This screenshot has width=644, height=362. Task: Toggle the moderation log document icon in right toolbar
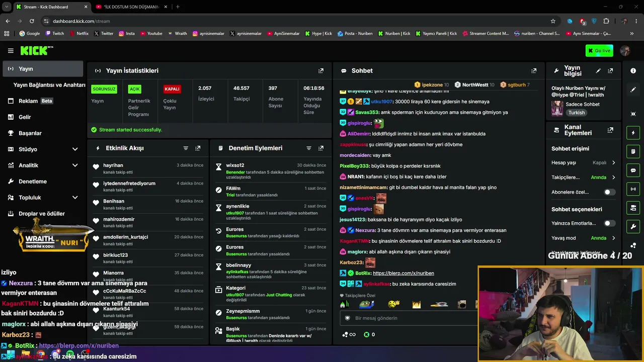pos(633,151)
